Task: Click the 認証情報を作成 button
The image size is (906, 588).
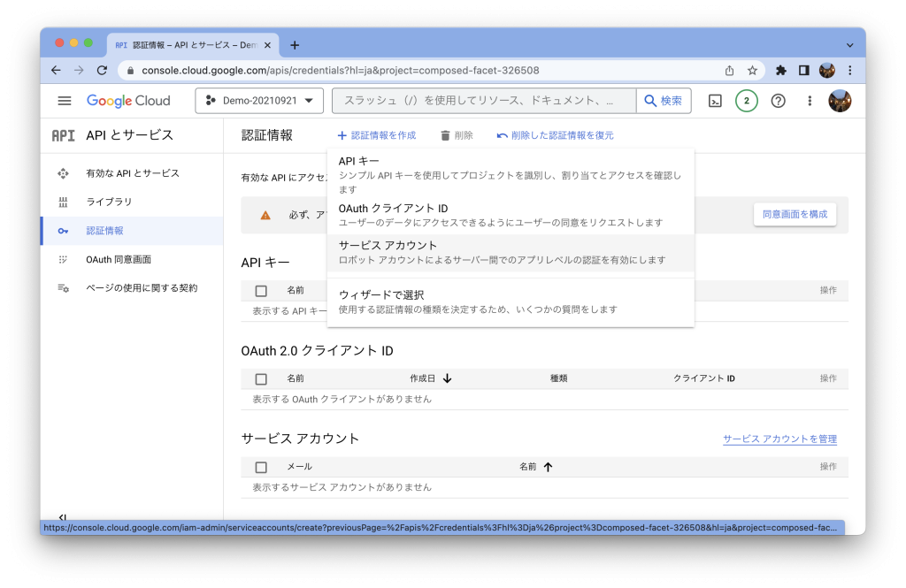Action: pyautogui.click(x=377, y=136)
